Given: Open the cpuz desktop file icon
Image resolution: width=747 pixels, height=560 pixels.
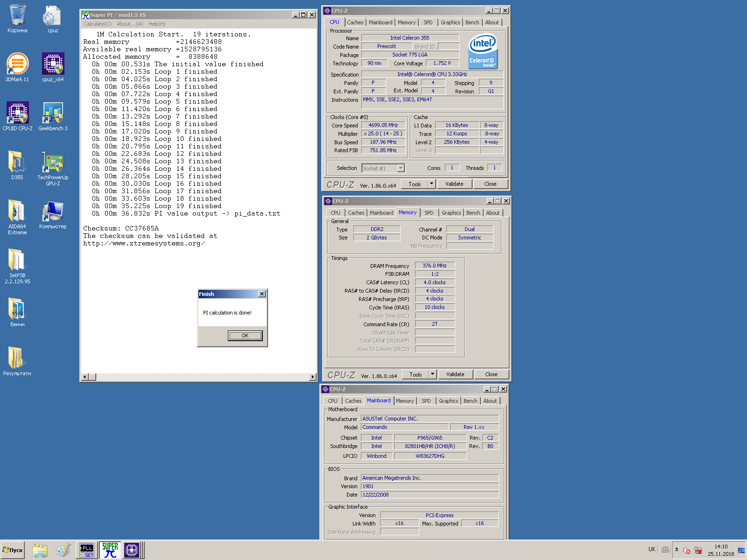Looking at the screenshot, I should [53, 19].
